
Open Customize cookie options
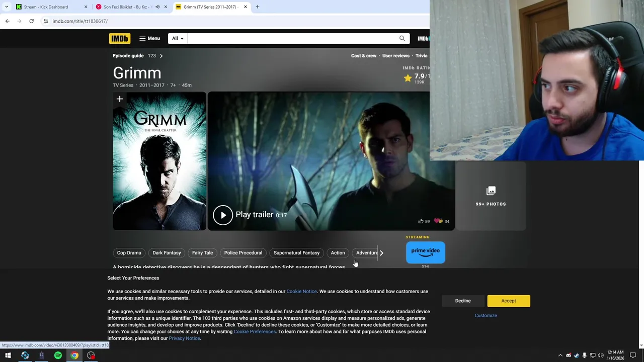[x=486, y=316]
